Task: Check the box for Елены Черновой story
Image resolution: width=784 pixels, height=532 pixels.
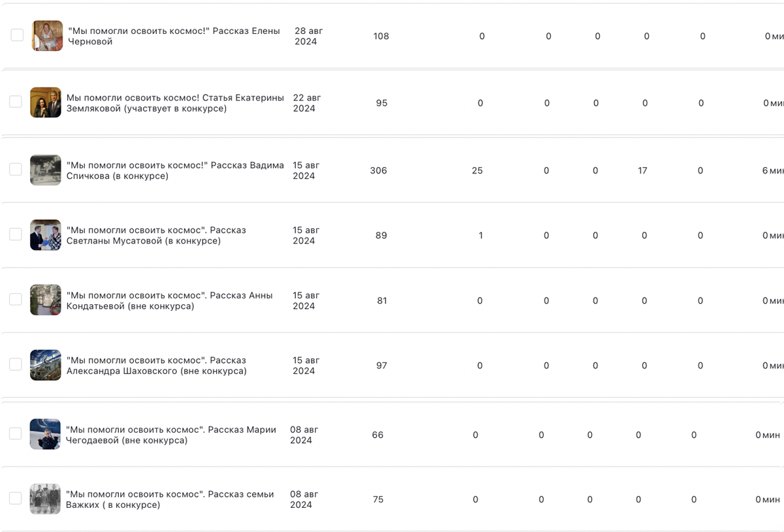Action: tap(17, 35)
